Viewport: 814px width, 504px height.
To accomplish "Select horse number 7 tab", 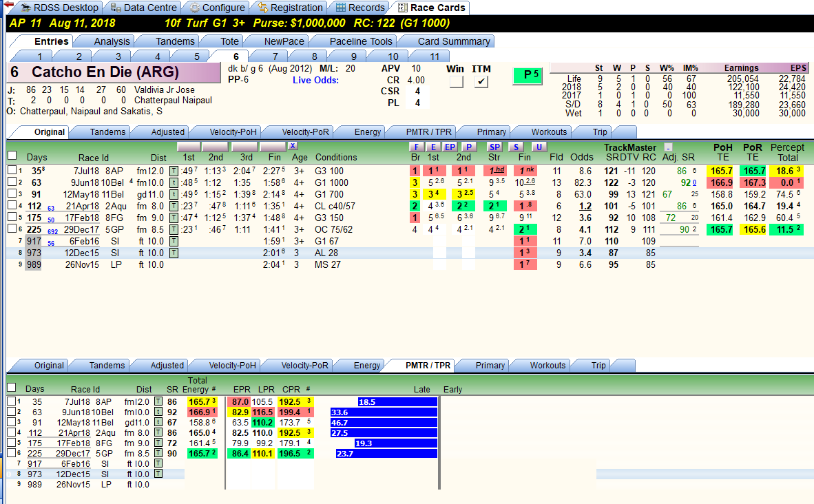I will [x=275, y=56].
